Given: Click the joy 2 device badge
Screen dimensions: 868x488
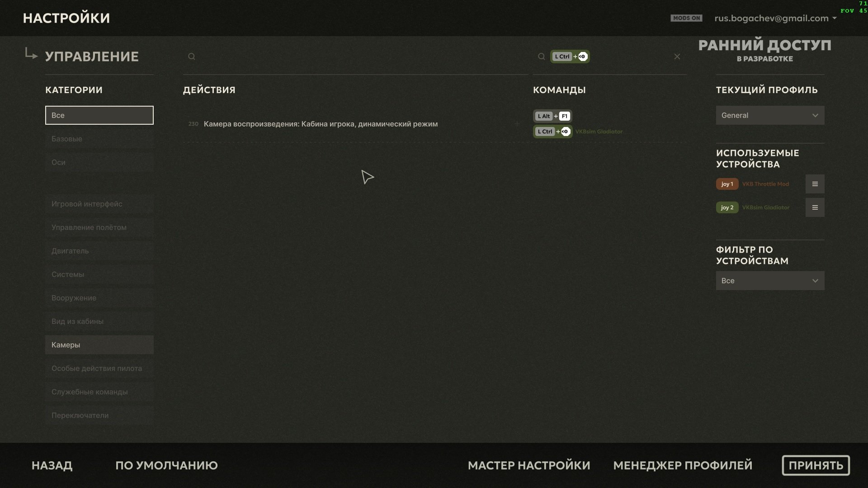Looking at the screenshot, I should [727, 207].
